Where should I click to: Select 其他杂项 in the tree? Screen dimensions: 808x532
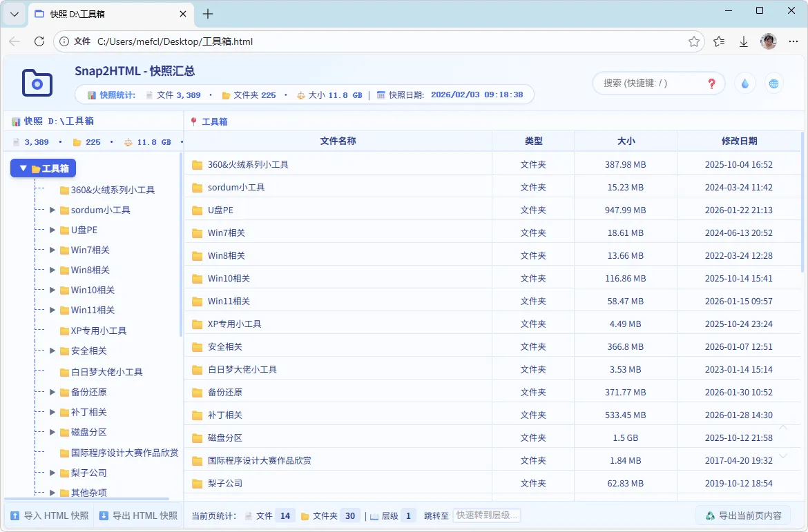[84, 493]
